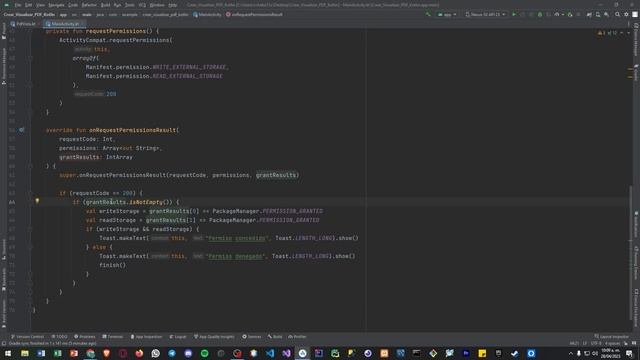The width and height of the screenshot is (640, 360).
Task: Open the Terminal tool window
Action: click(112, 337)
